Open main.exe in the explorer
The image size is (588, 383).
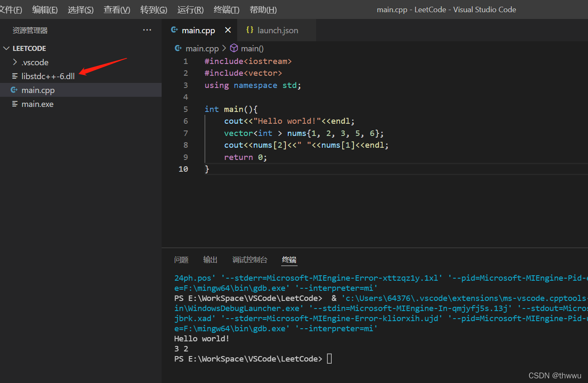click(37, 104)
